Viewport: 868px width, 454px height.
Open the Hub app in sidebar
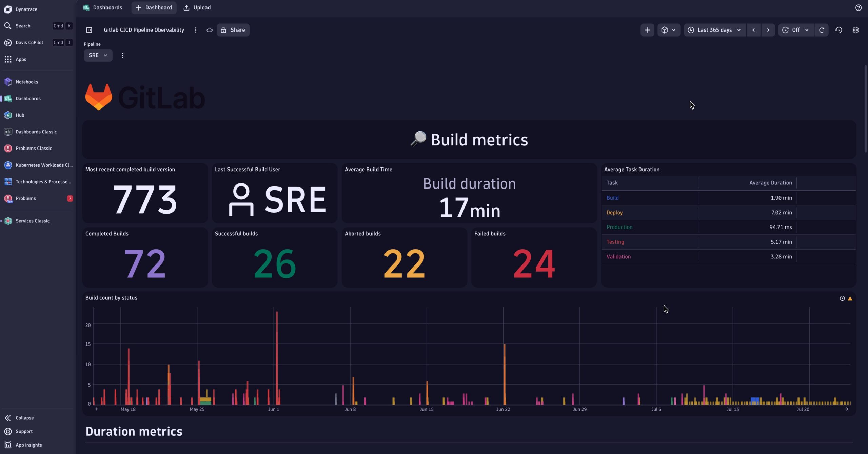[20, 115]
